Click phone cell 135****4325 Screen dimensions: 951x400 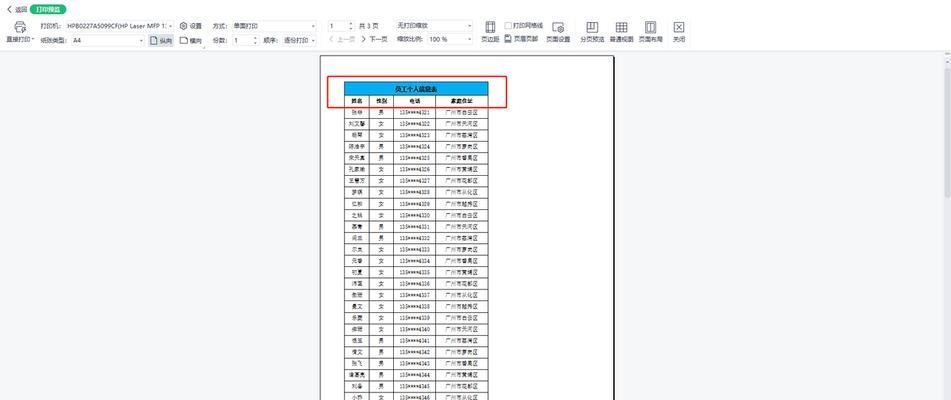(414, 158)
